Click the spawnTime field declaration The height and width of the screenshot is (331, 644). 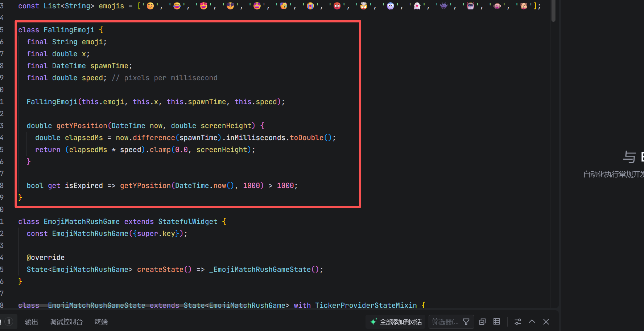109,66
